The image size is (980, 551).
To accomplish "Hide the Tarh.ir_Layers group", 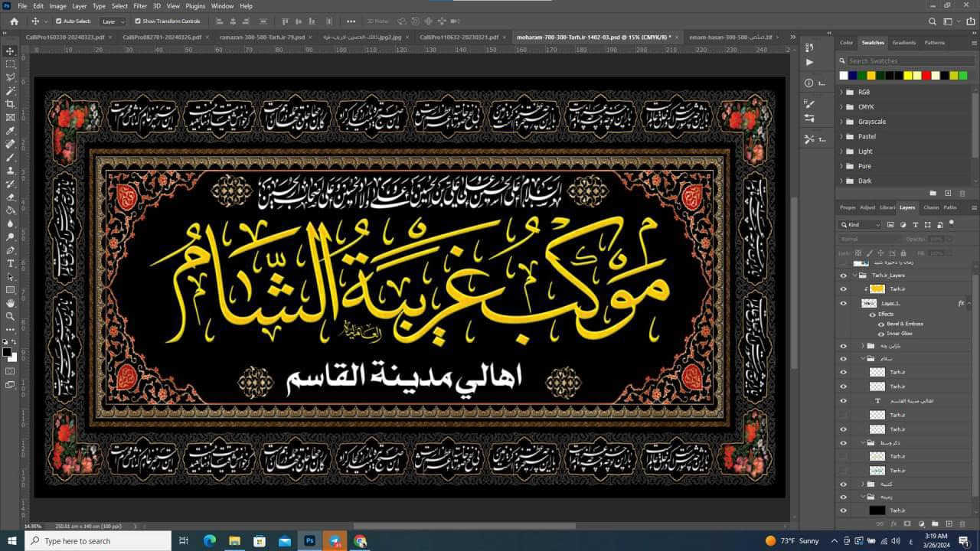I will point(842,275).
